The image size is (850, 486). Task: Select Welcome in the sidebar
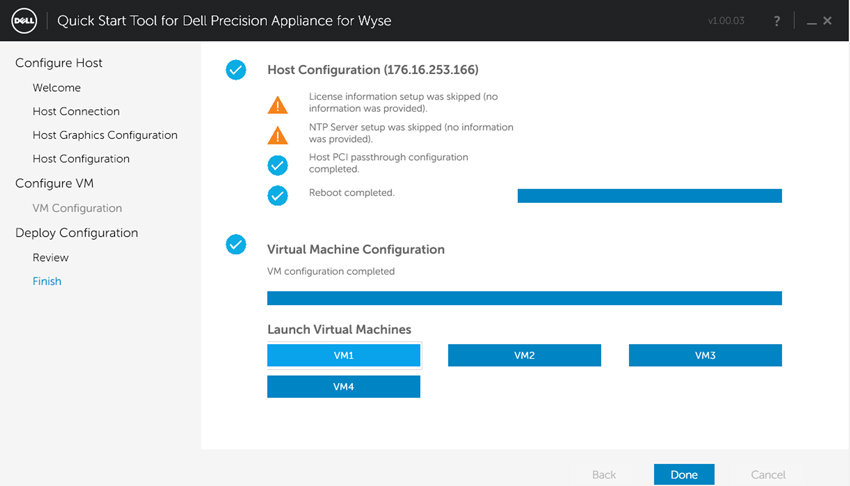pos(56,88)
